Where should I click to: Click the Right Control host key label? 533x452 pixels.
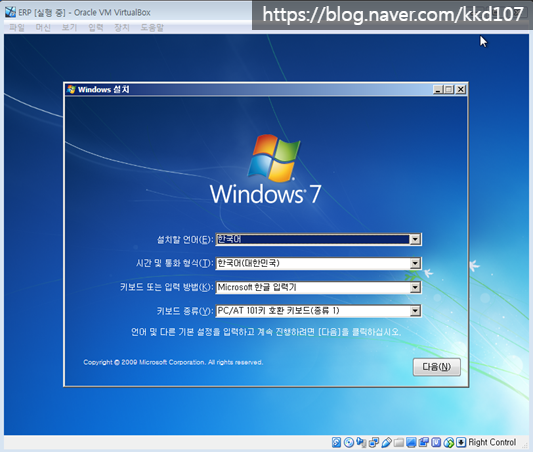pos(492,442)
